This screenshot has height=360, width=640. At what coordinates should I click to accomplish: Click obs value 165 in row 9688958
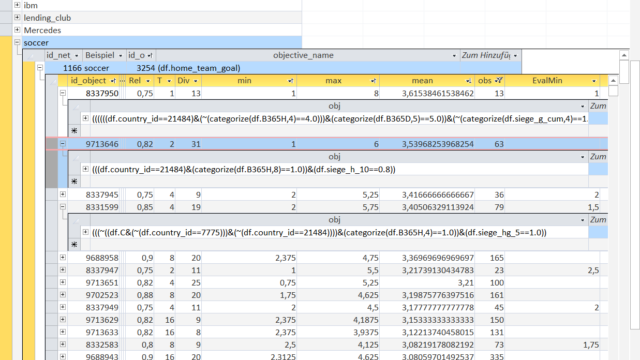[497, 258]
